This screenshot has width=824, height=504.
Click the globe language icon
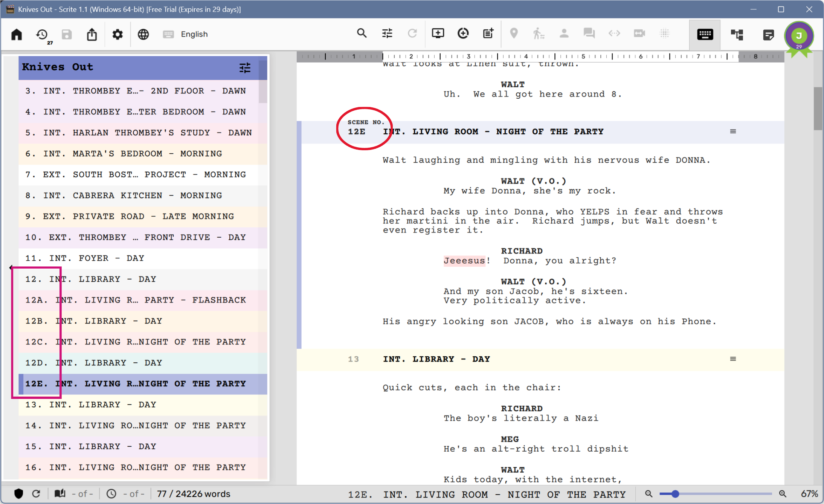[x=143, y=34]
